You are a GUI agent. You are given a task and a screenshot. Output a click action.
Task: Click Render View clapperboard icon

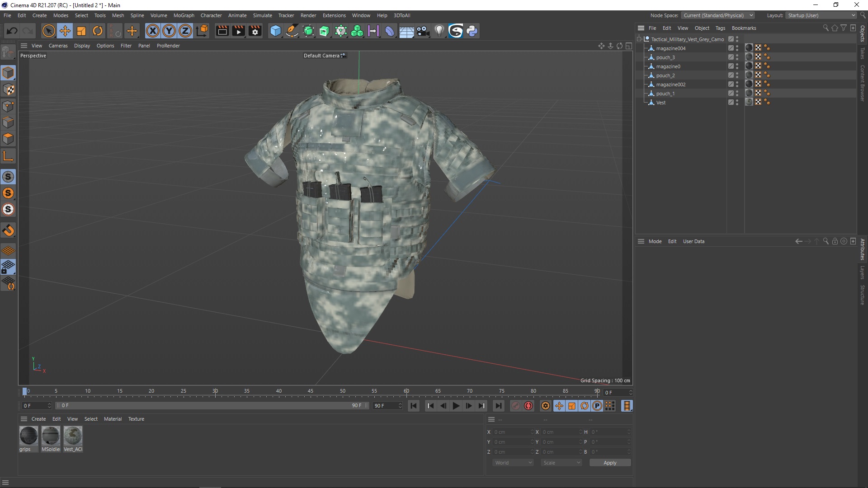pos(222,31)
